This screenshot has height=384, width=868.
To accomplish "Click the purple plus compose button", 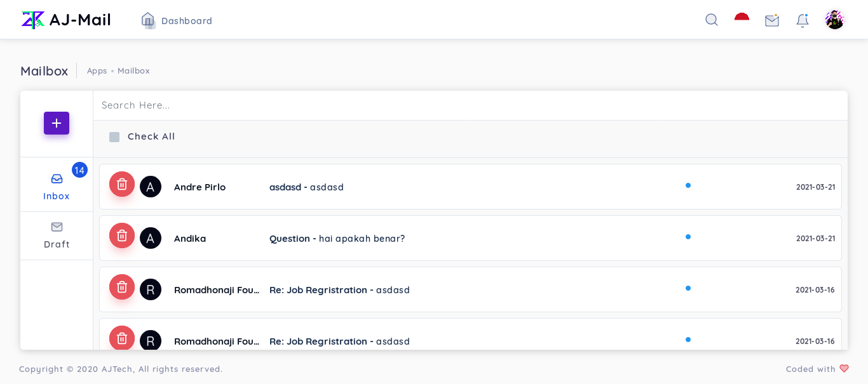I will (57, 123).
